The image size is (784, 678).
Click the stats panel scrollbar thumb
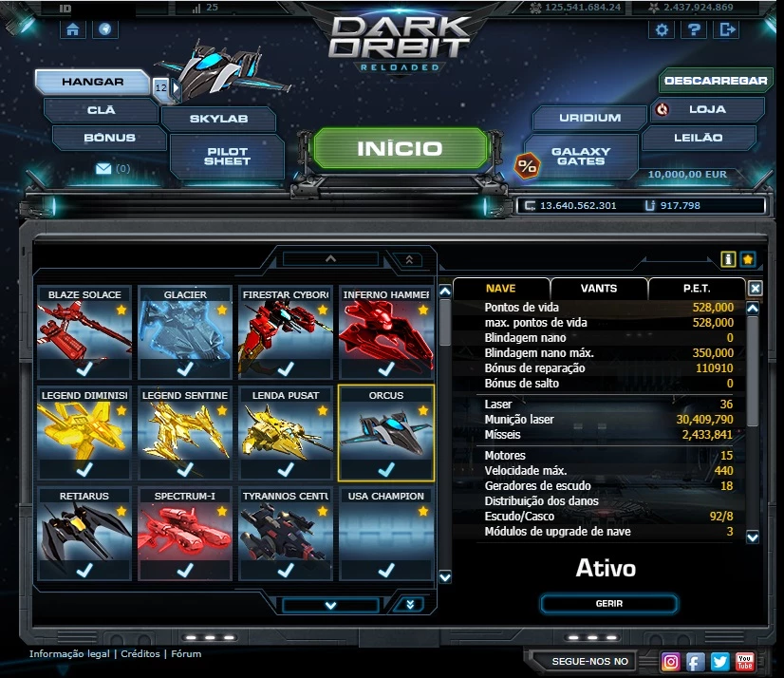pyautogui.click(x=753, y=372)
